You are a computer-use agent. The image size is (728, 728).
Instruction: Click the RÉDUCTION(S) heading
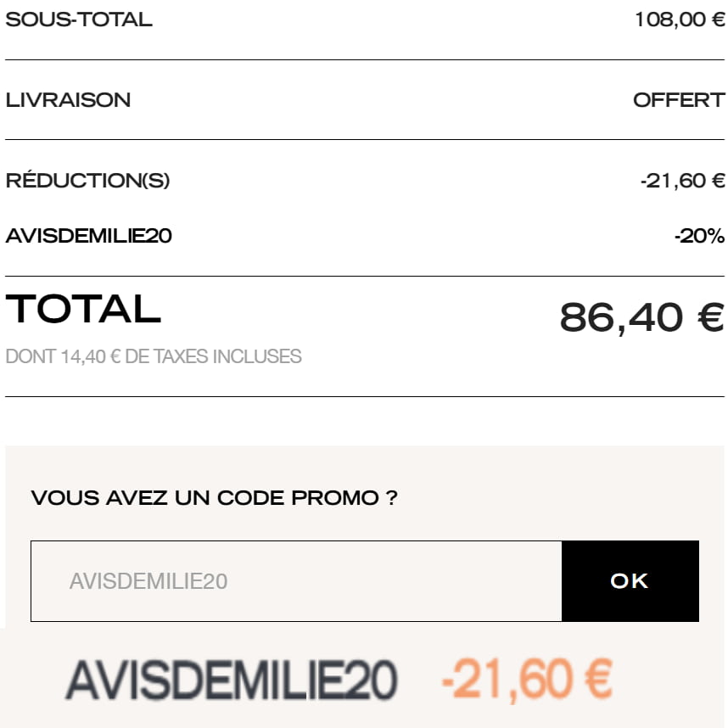pos(87,180)
